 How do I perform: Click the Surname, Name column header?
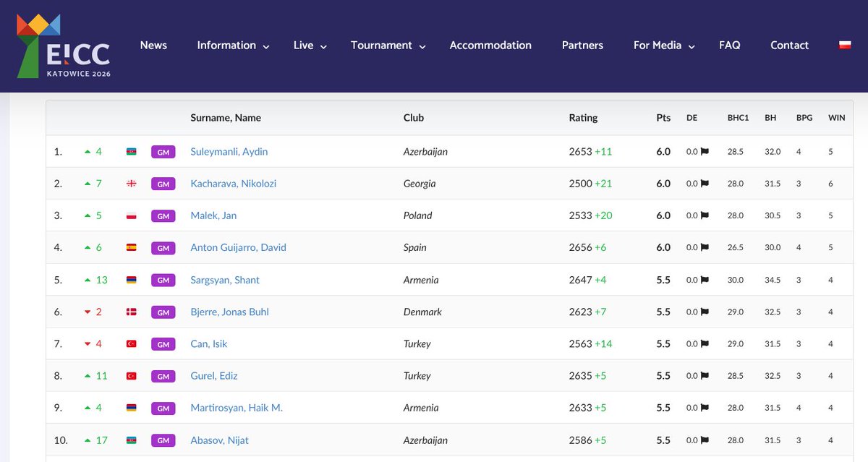tap(226, 117)
